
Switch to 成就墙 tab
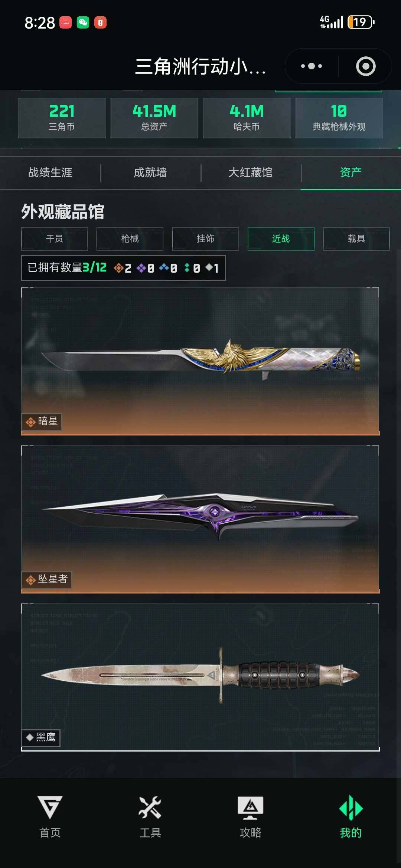tap(150, 172)
